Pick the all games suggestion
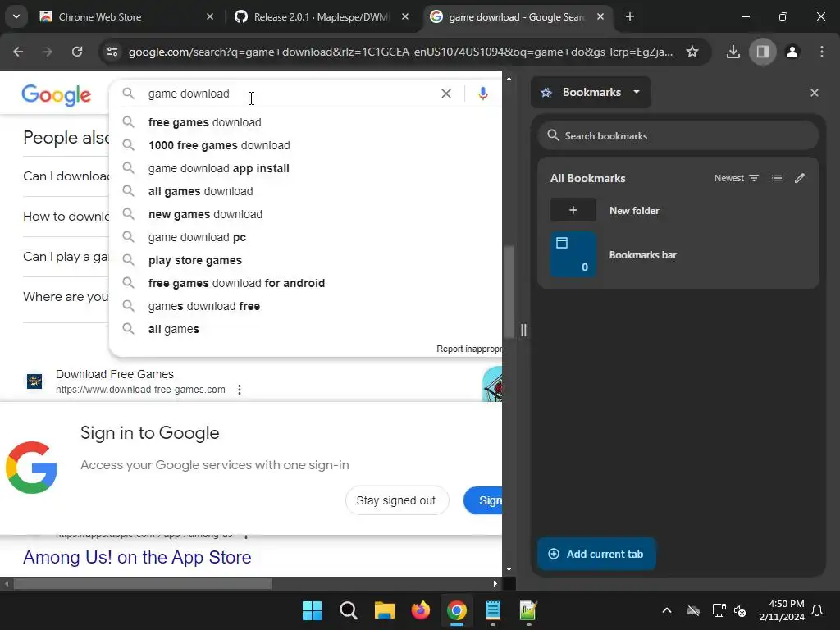This screenshot has width=840, height=630. 305,329
